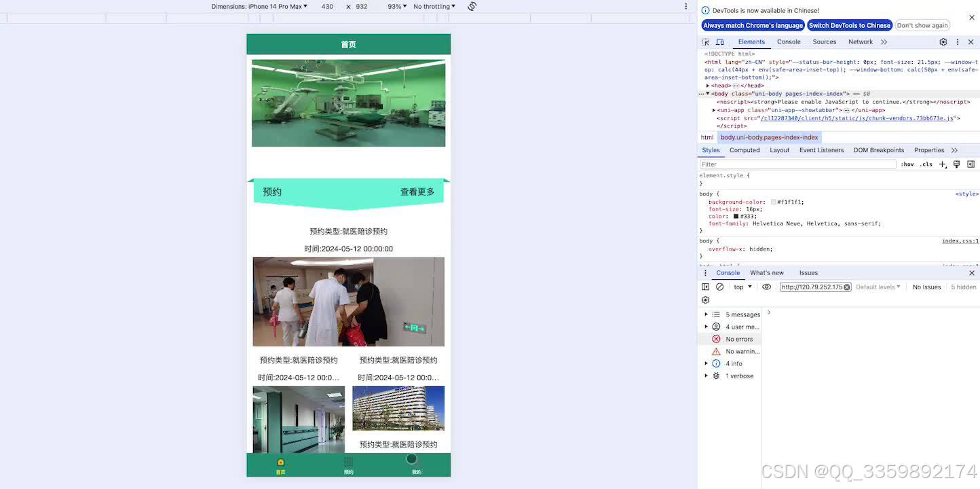
Task: Show more DevTools main tabs chevron
Action: [884, 42]
